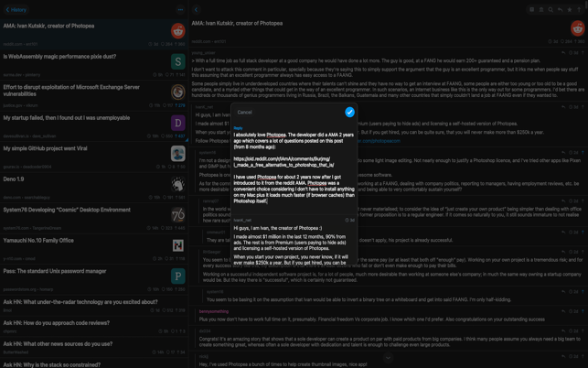Image resolution: width=588 pixels, height=368 pixels.
Task: Open 'Ask HN: How do you approach code reviews?'
Action: click(94, 326)
